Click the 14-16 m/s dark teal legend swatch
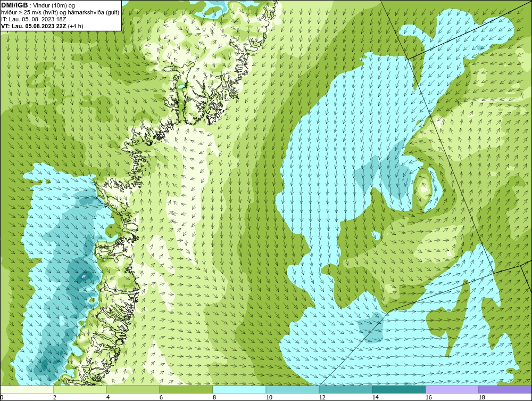The image size is (532, 401). click(x=398, y=389)
